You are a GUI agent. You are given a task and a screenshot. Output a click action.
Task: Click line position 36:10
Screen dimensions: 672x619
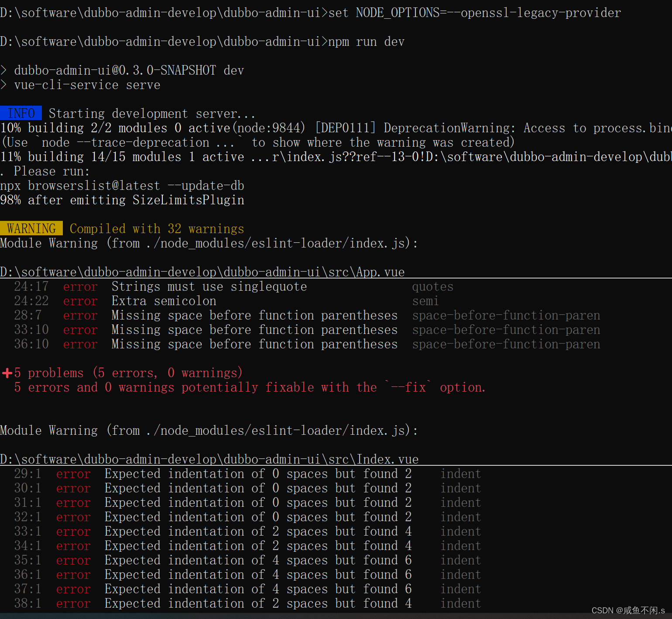(31, 344)
